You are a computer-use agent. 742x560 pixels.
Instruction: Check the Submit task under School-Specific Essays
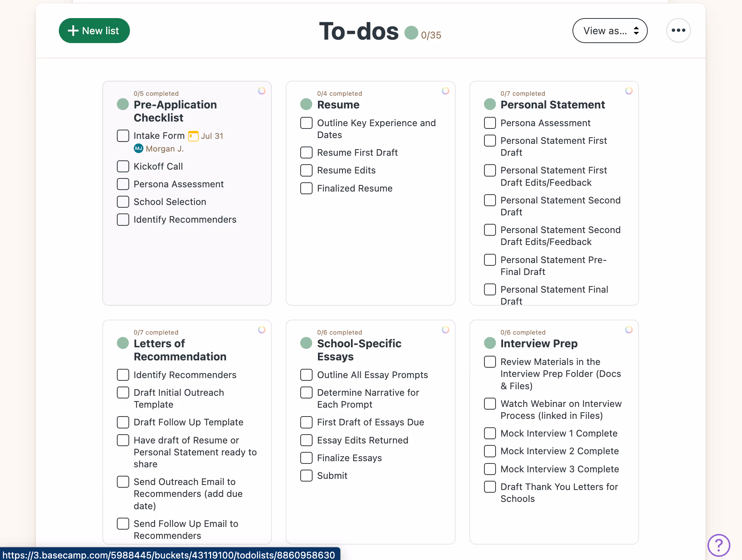[306, 475]
